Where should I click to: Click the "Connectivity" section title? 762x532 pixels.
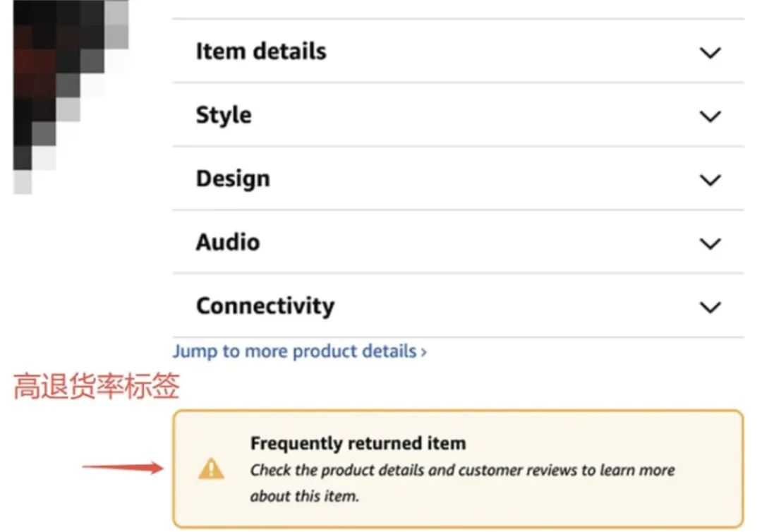coord(265,306)
